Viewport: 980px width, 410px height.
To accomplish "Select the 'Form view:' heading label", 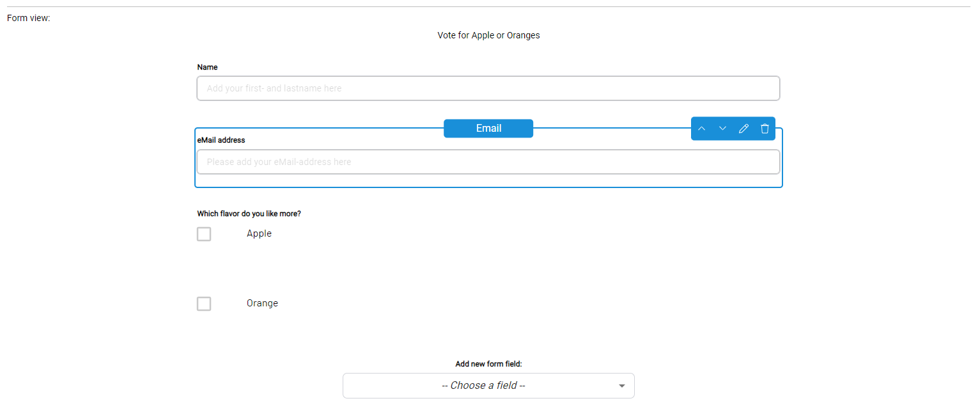I will [x=28, y=18].
